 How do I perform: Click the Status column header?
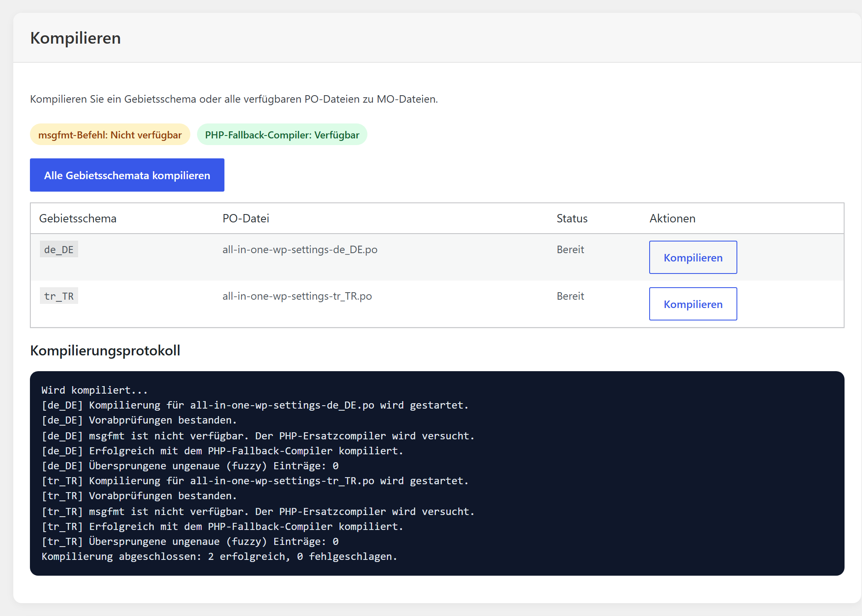[x=572, y=218]
